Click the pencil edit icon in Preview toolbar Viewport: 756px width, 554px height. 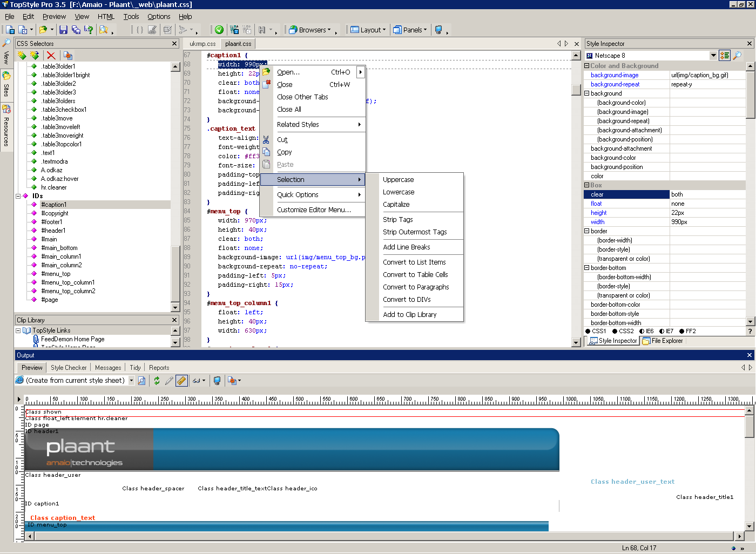coord(169,381)
